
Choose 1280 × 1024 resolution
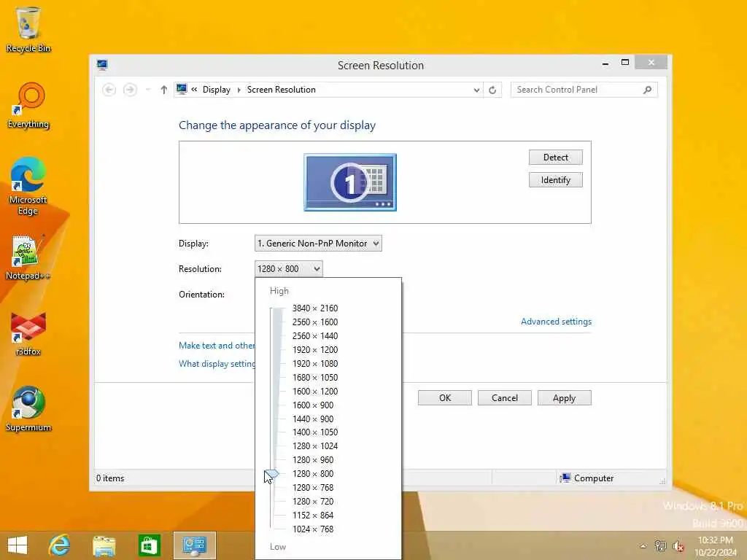coord(315,446)
